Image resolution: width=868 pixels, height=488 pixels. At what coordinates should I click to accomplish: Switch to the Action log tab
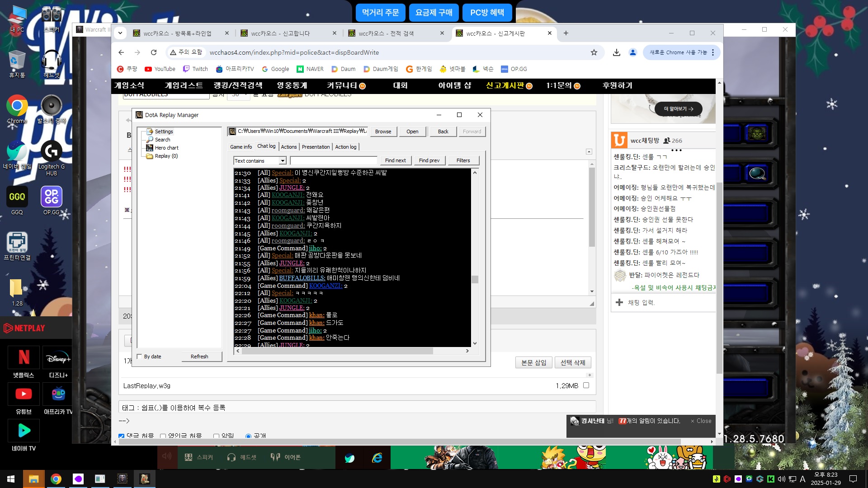point(346,147)
